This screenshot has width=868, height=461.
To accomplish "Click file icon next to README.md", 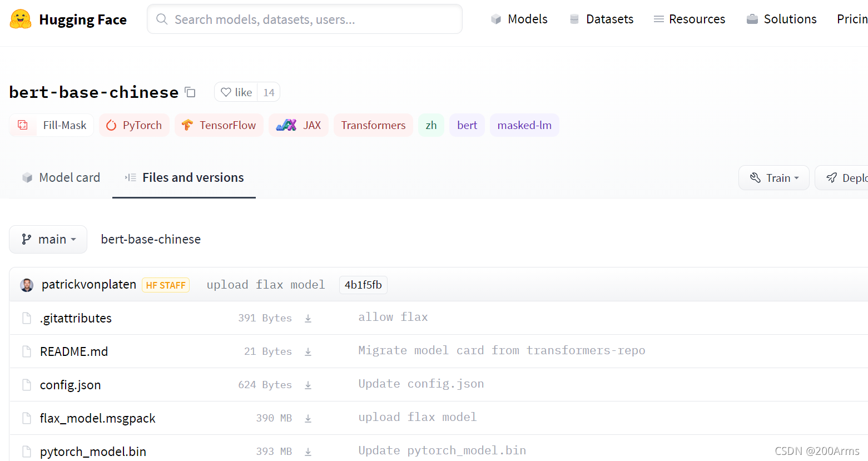I will (27, 351).
